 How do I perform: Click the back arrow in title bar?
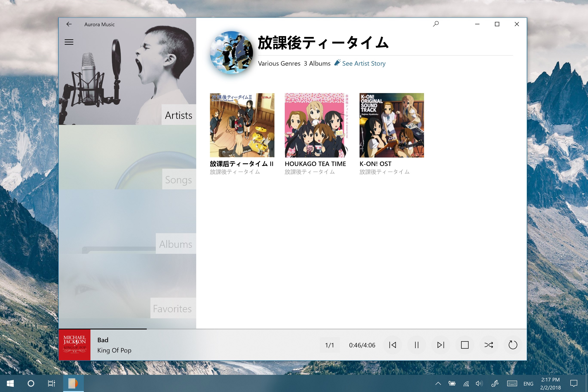tap(69, 24)
